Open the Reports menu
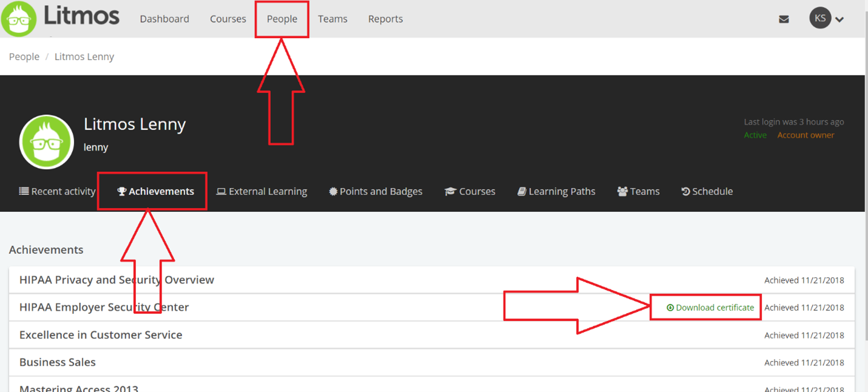This screenshot has width=868, height=392. [385, 19]
